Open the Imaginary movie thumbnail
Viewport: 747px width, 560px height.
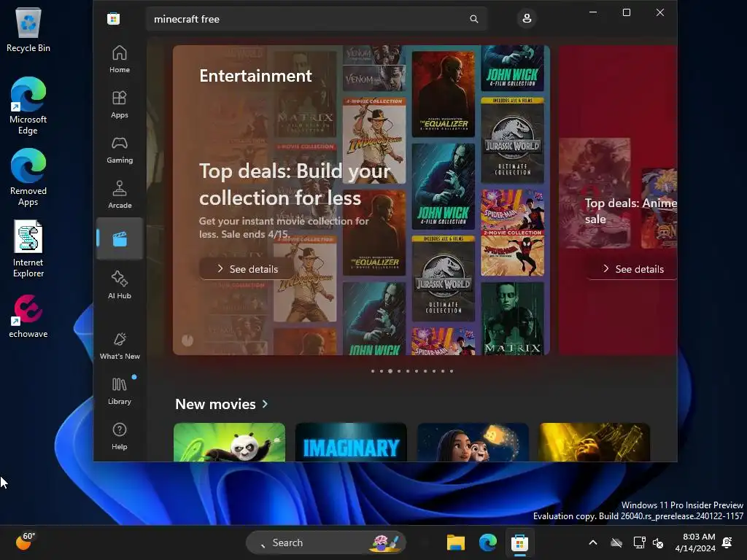coord(351,442)
